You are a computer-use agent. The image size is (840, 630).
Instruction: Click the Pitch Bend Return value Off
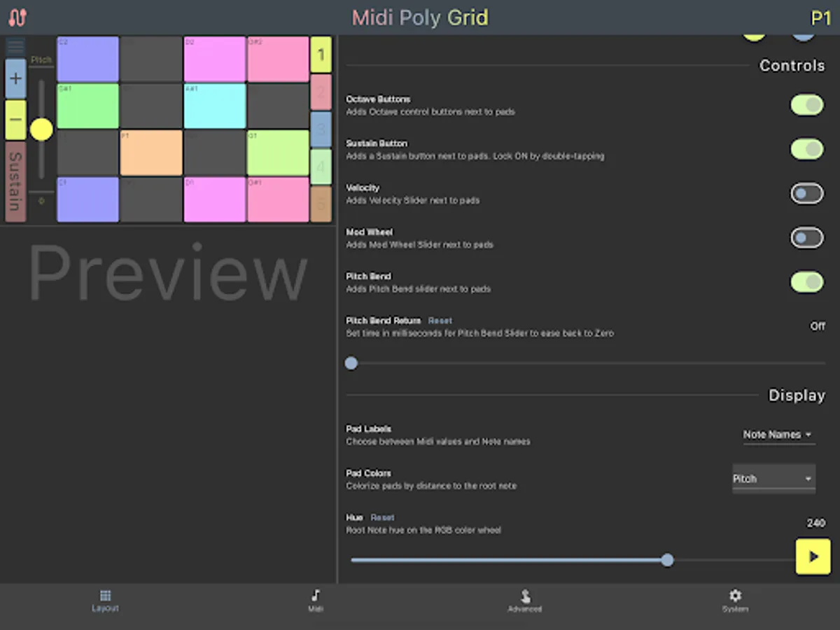click(818, 326)
